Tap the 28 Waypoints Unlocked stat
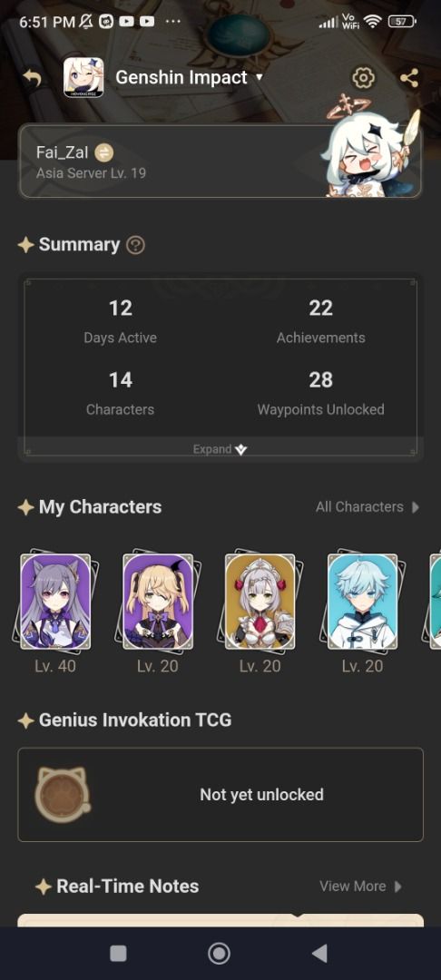The image size is (441, 980). 320,394
